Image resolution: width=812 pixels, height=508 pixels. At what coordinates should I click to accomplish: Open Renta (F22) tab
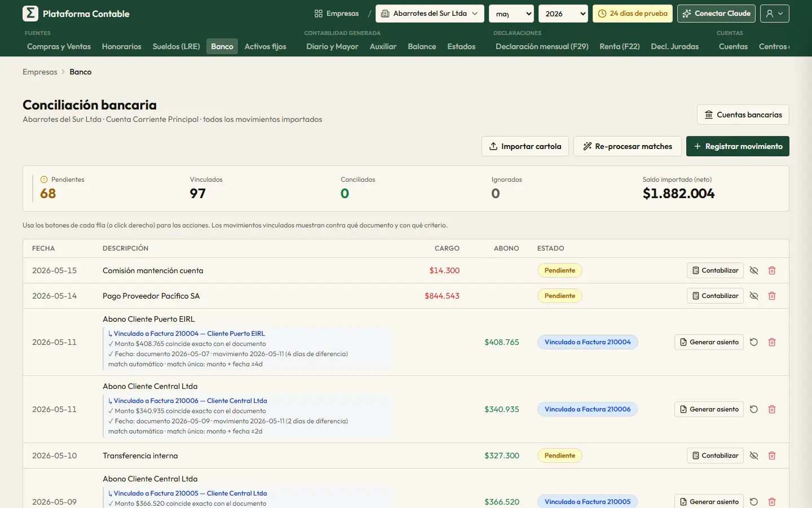pos(620,46)
